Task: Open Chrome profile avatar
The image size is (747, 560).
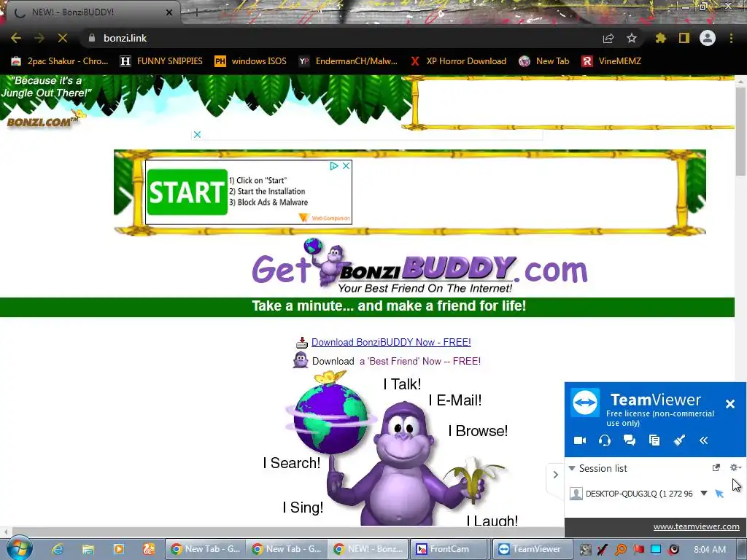Action: tap(708, 38)
